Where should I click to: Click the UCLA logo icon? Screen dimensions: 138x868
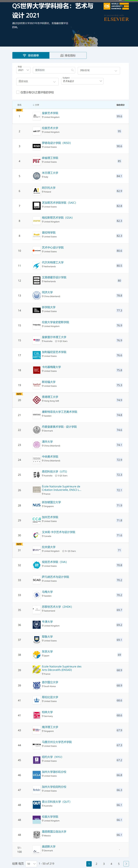point(37,775)
